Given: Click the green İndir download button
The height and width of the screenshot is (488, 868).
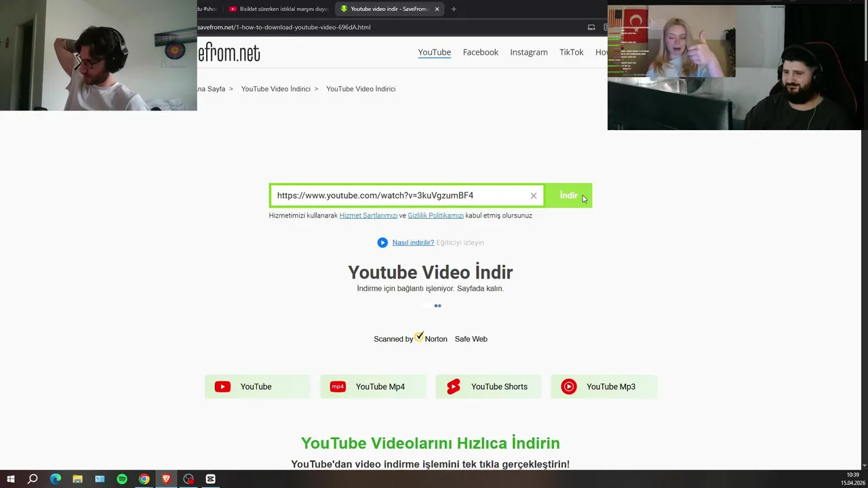Looking at the screenshot, I should pyautogui.click(x=568, y=195).
